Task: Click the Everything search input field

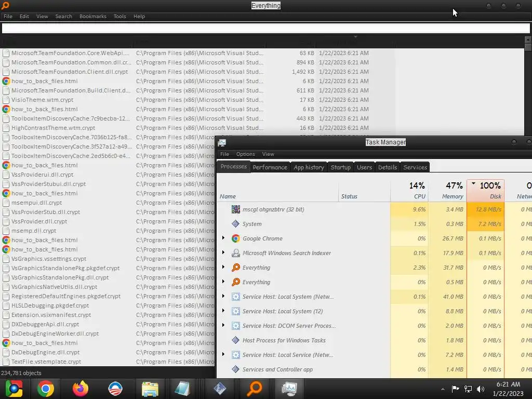Action: (x=265, y=29)
